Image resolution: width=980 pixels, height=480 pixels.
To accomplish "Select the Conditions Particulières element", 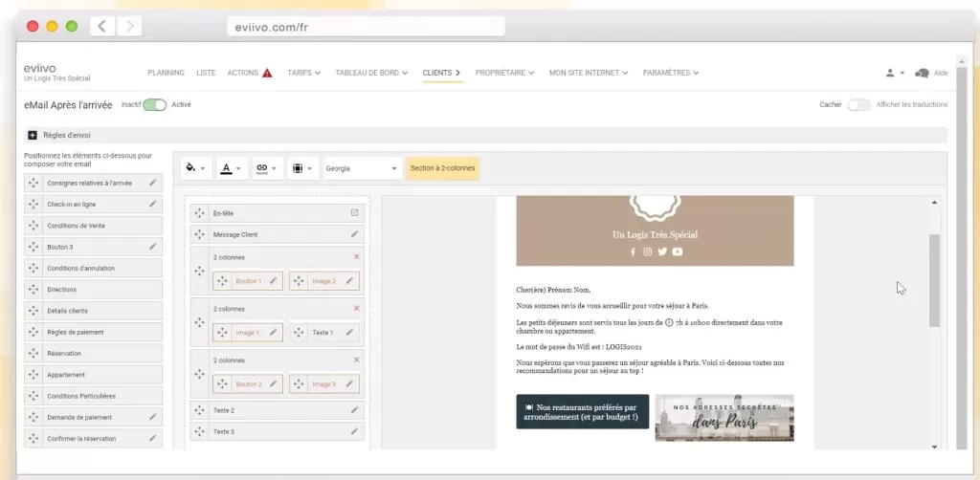I will [x=93, y=396].
